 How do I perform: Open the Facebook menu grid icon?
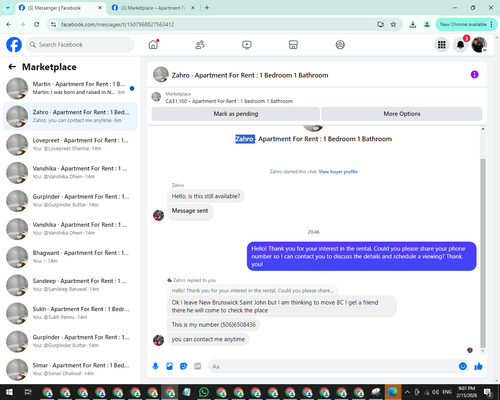click(442, 45)
